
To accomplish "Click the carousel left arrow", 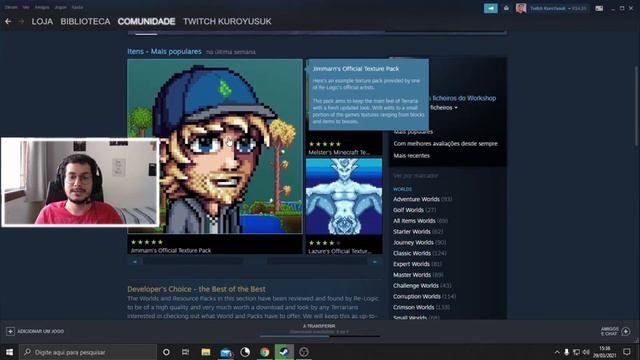I will coord(135,262).
